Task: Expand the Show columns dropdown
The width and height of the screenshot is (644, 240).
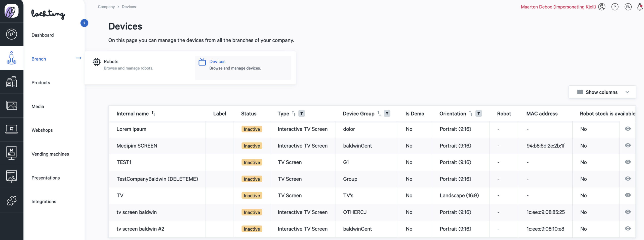Action: coord(602,92)
